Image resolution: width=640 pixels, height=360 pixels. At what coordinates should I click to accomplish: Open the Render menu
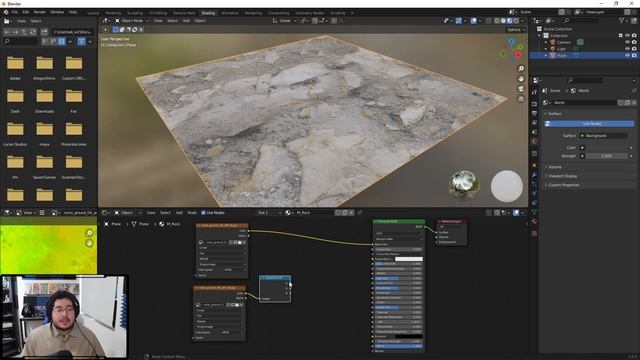[x=40, y=12]
